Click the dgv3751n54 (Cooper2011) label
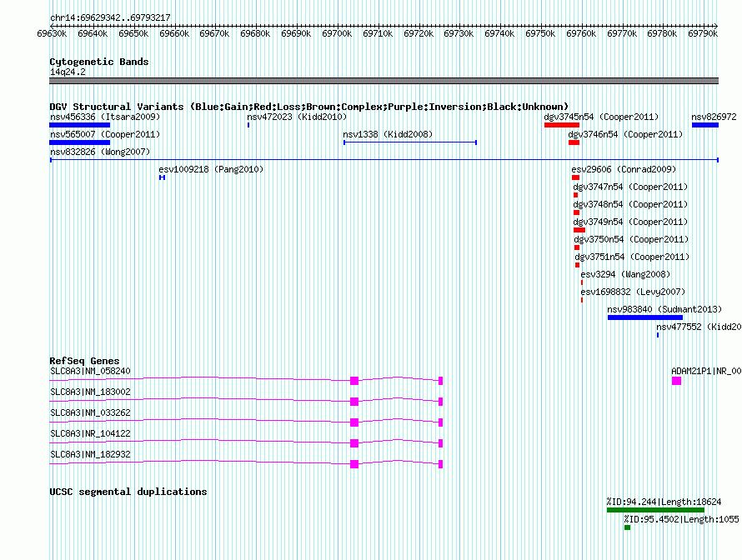Image resolution: width=742 pixels, height=560 pixels. (632, 257)
